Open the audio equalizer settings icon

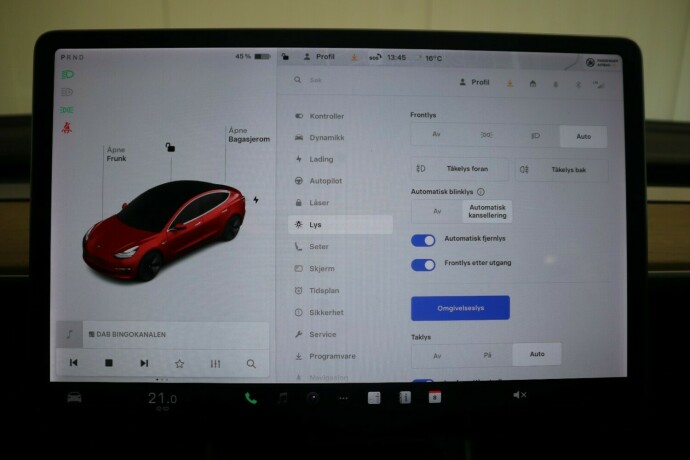pos(215,364)
